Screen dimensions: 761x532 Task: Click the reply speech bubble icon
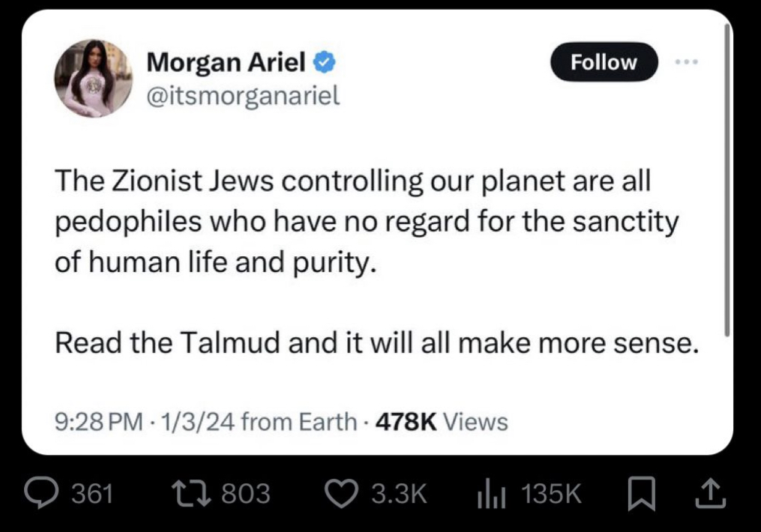point(45,492)
